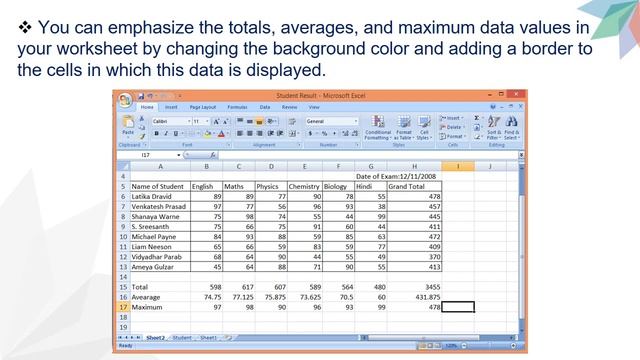Open Cell Styles gallery
640x360 pixels.
click(x=424, y=128)
